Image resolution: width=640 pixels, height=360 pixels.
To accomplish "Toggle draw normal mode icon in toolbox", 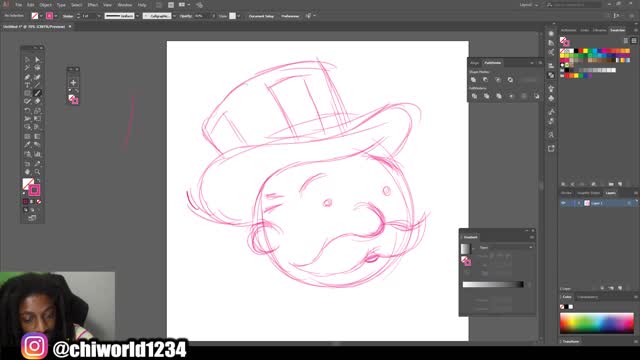I will click(x=25, y=209).
